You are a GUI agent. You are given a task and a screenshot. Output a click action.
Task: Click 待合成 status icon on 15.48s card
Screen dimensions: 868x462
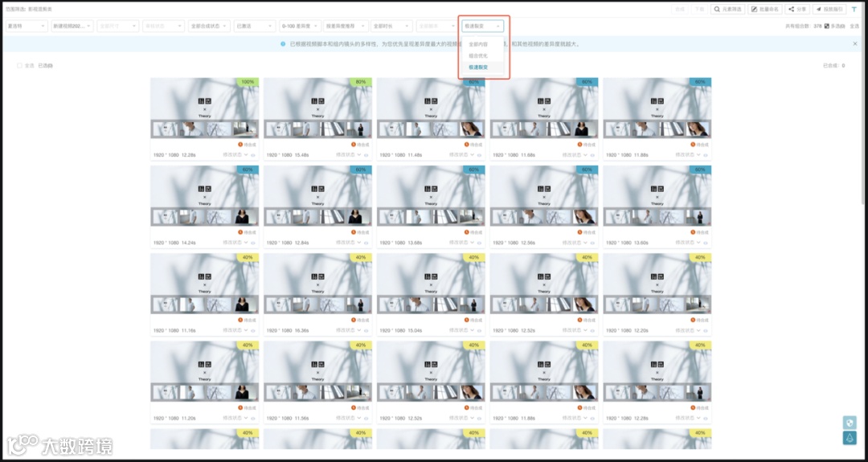pos(353,145)
